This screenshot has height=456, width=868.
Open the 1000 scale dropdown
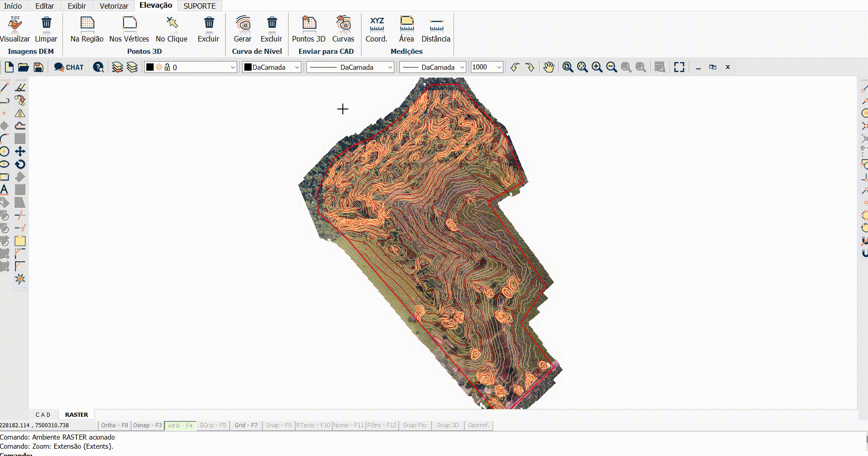click(499, 67)
